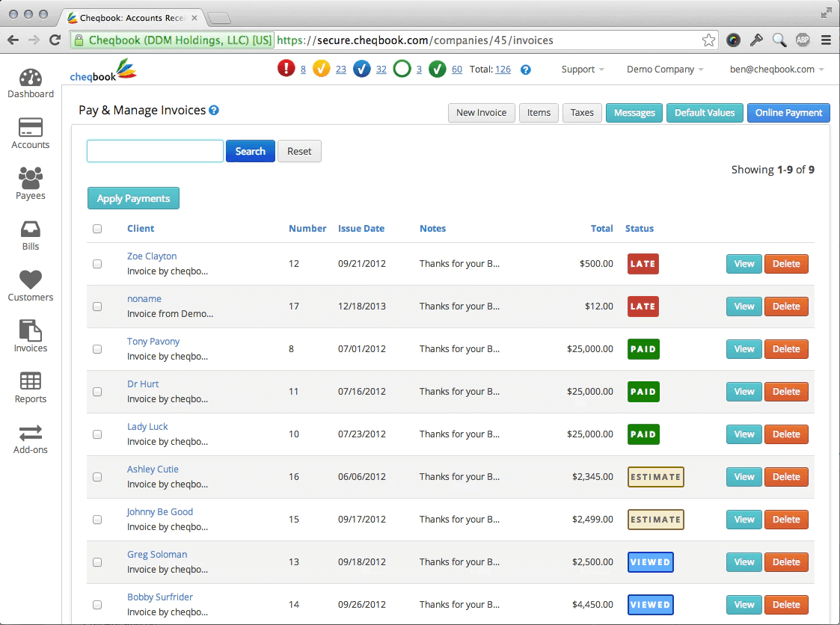This screenshot has width=840, height=625.
Task: Sort table by Number column header
Action: tap(307, 229)
